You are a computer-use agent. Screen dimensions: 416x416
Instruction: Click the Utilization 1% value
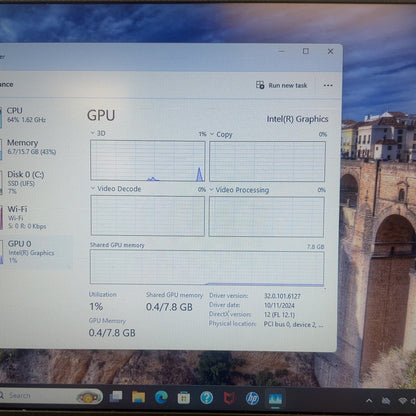click(96, 307)
